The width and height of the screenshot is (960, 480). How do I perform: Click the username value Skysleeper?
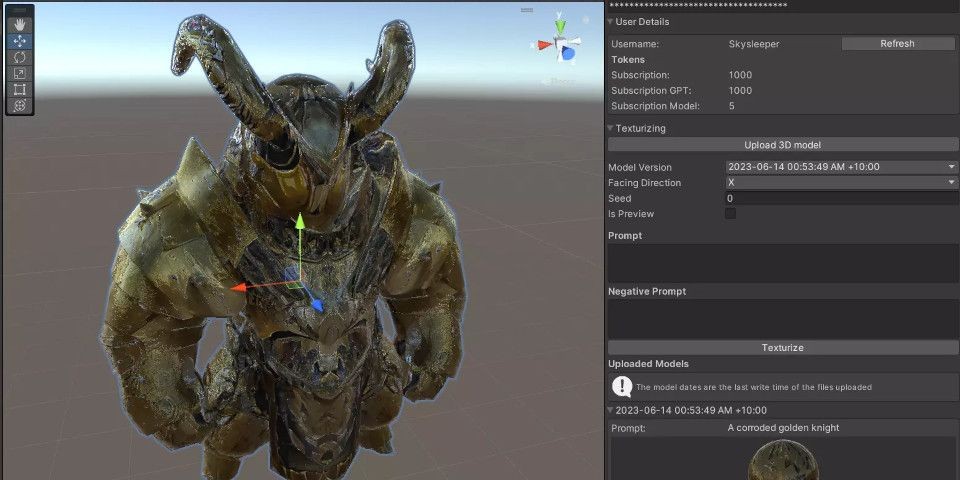pyautogui.click(x=754, y=44)
